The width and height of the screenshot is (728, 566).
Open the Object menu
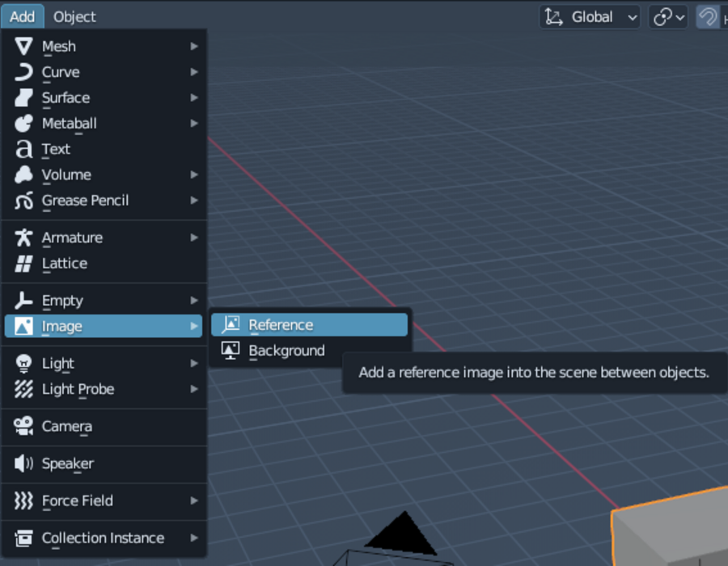(x=74, y=17)
